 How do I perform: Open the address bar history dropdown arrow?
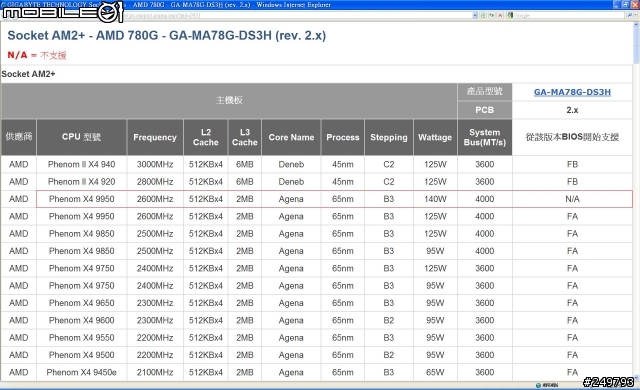click(x=475, y=16)
